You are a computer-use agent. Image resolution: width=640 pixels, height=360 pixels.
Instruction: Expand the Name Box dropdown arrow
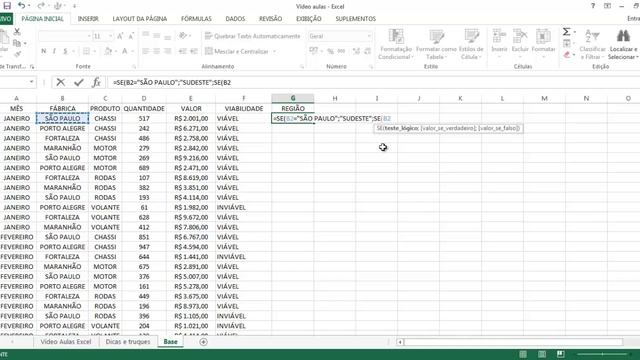[x=31, y=82]
